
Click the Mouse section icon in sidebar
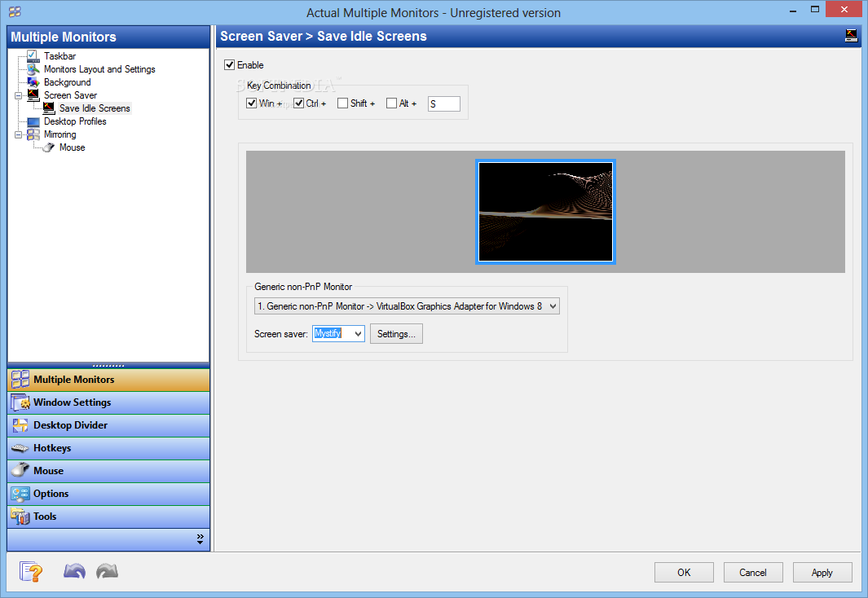tap(20, 470)
